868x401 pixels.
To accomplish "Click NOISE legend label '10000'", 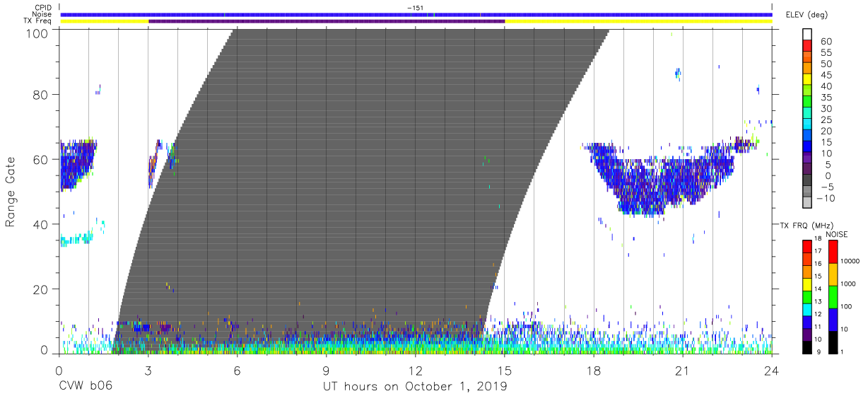I will 849,261.
